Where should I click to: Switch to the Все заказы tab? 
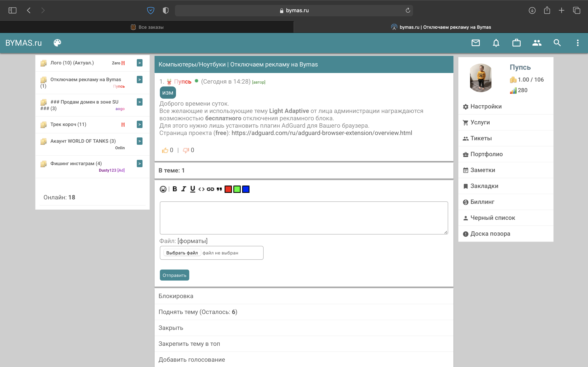pyautogui.click(x=147, y=27)
